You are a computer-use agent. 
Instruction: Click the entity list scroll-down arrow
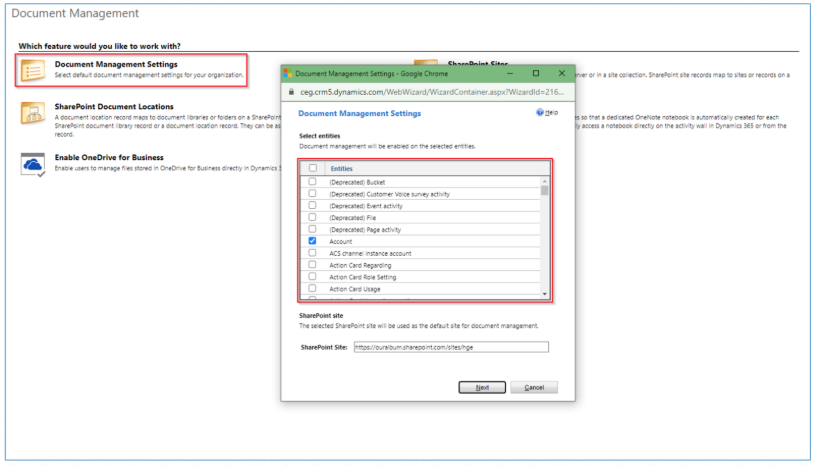tap(545, 294)
